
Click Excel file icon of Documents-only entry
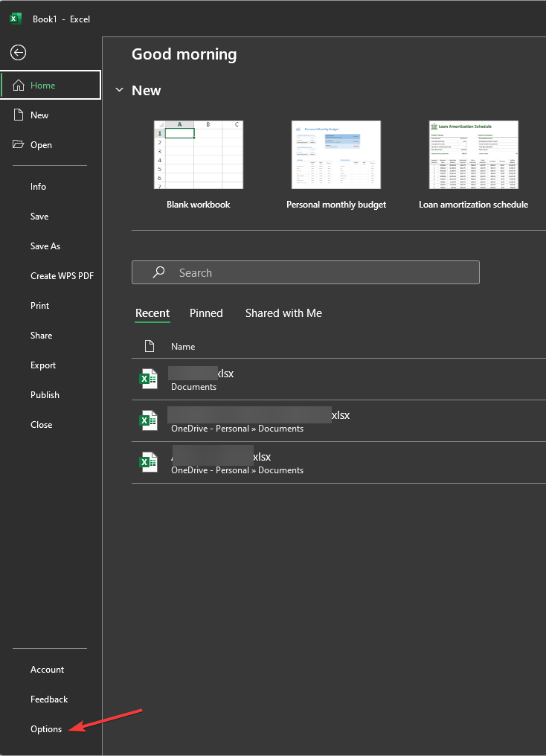tap(149, 379)
